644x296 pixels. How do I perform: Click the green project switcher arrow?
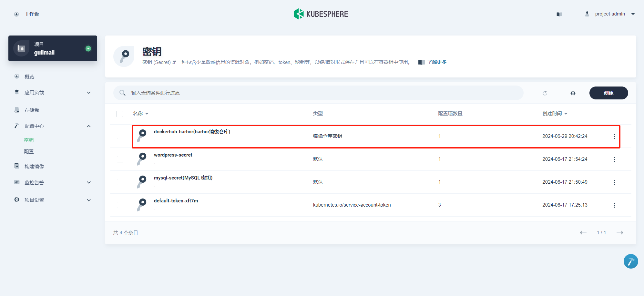[x=88, y=48]
